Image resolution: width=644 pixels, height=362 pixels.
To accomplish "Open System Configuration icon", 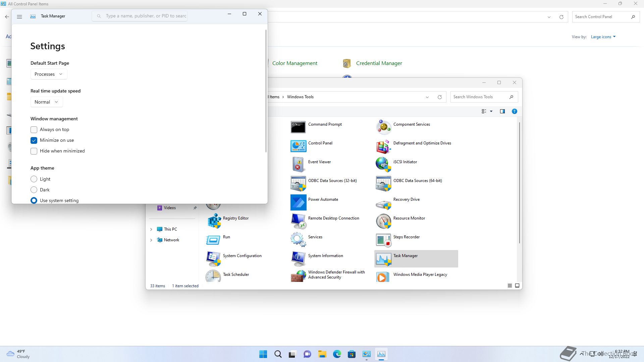I will click(x=214, y=258).
